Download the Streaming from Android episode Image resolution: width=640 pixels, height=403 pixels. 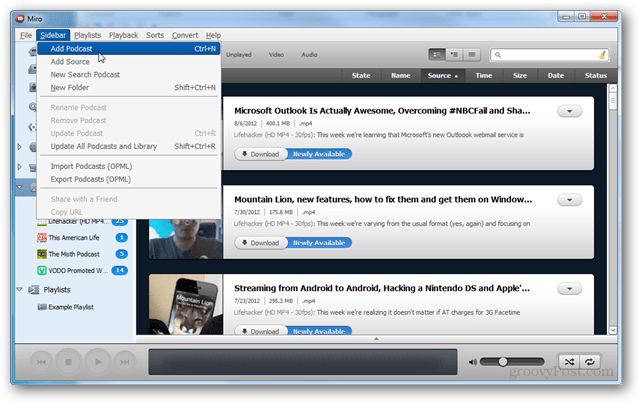pyautogui.click(x=261, y=331)
